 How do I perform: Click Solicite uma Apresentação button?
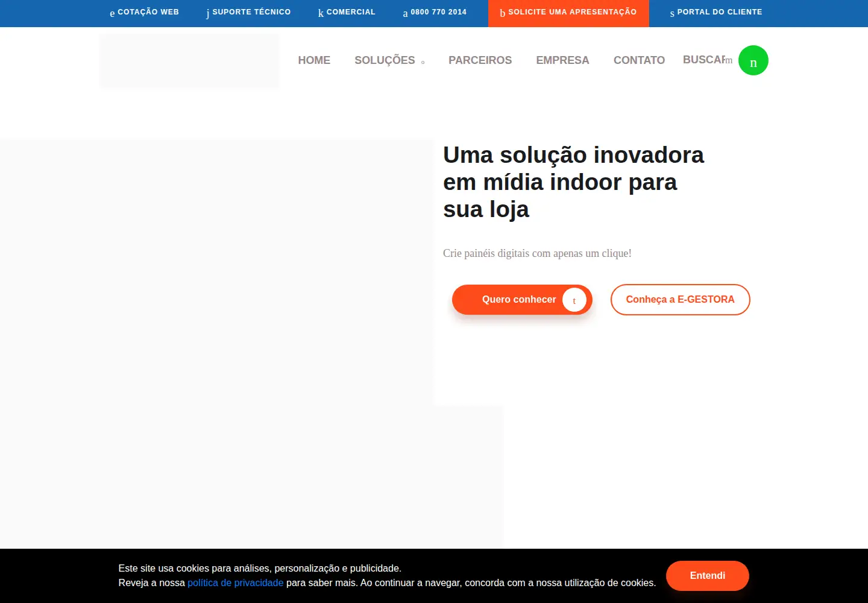tap(568, 13)
